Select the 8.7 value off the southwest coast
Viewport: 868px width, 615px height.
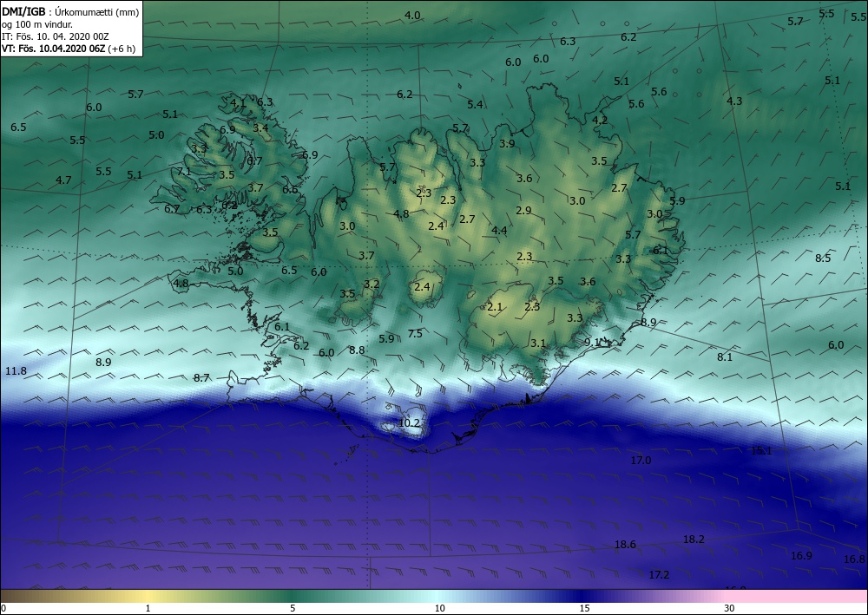point(201,378)
